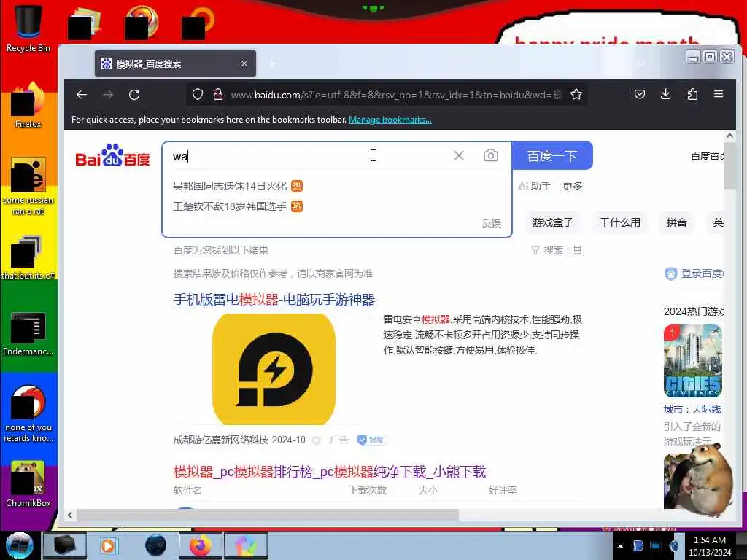747x560 pixels.
Task: Click the 拼音 related tag
Action: coord(676,222)
